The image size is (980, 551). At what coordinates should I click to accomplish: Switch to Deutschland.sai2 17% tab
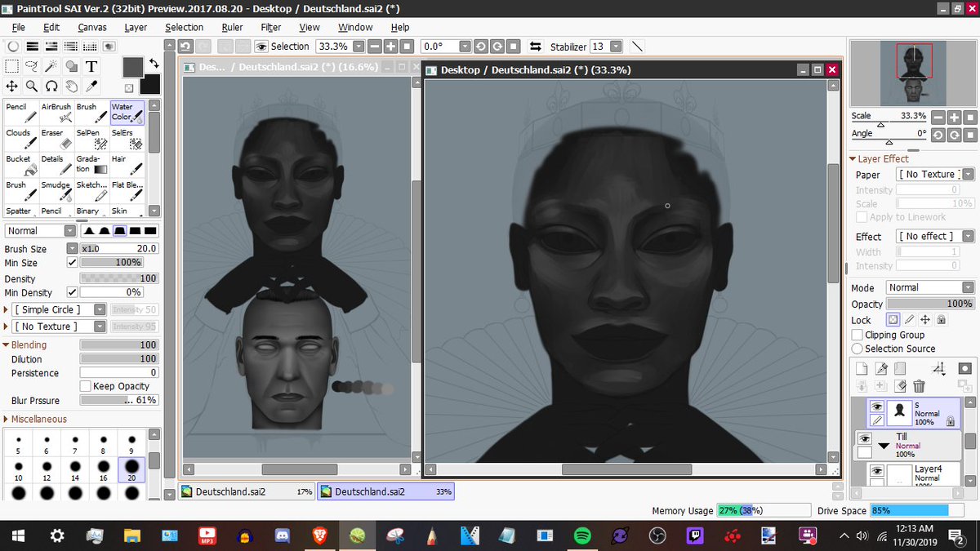pos(247,491)
